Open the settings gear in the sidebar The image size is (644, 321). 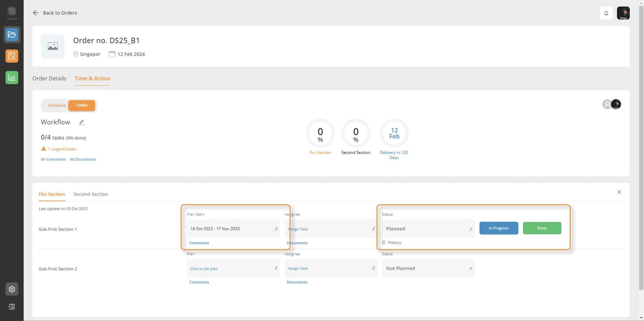pos(12,289)
